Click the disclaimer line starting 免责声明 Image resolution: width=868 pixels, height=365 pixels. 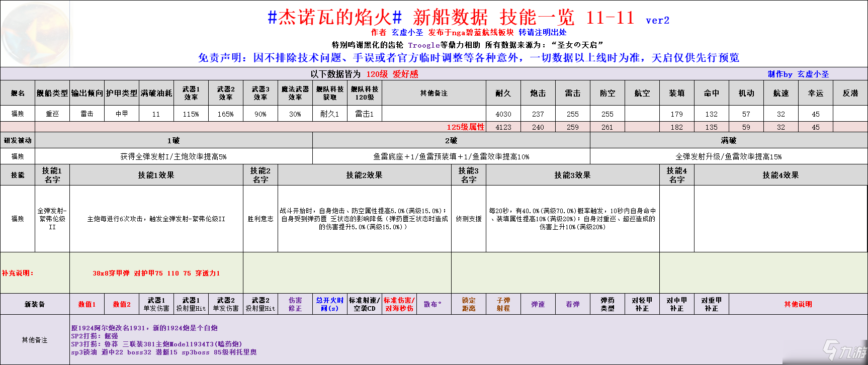pos(469,58)
